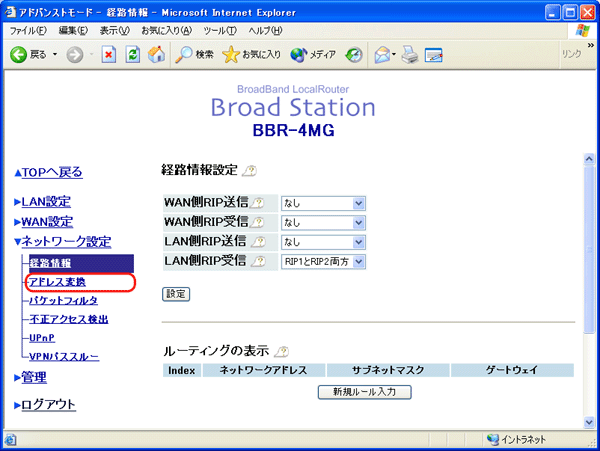Open the Back button history dropdown arrow
Image resolution: width=600 pixels, height=451 pixels.
click(55, 55)
